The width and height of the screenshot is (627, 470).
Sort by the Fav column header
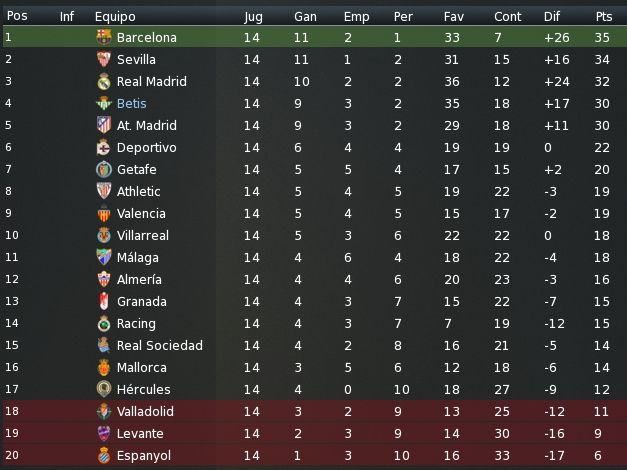coord(453,16)
